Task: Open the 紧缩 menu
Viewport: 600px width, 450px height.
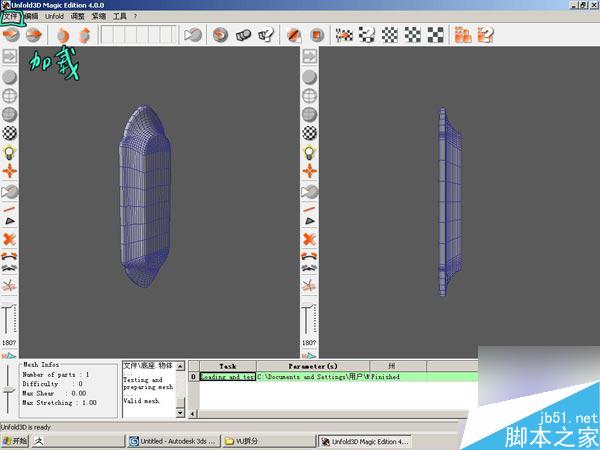Action: click(98, 16)
